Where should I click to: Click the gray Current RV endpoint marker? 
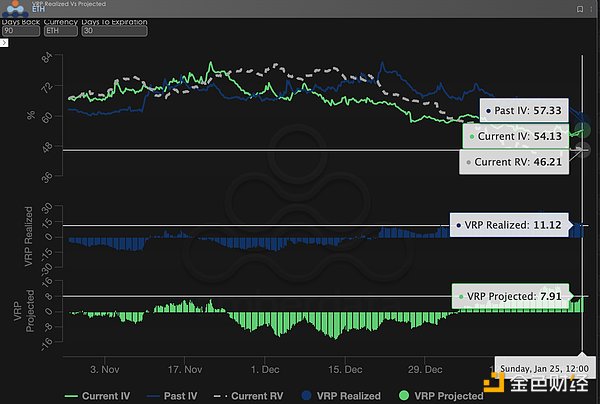tap(584, 150)
